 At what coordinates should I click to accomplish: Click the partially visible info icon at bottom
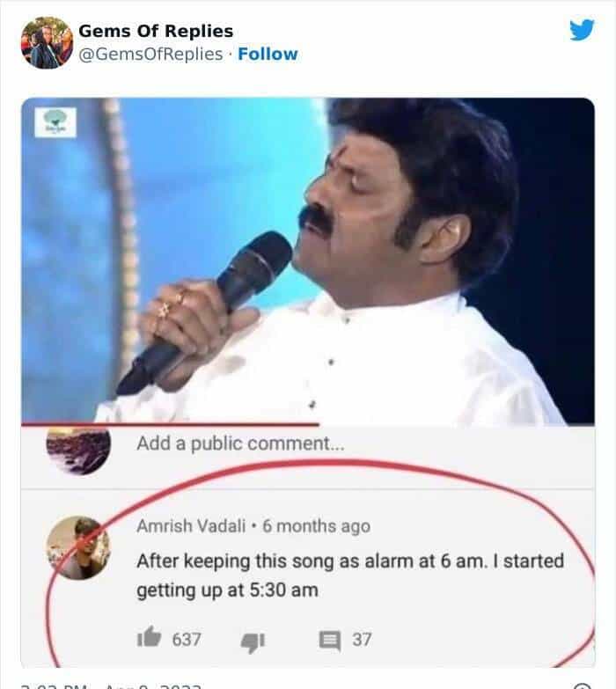(583, 686)
